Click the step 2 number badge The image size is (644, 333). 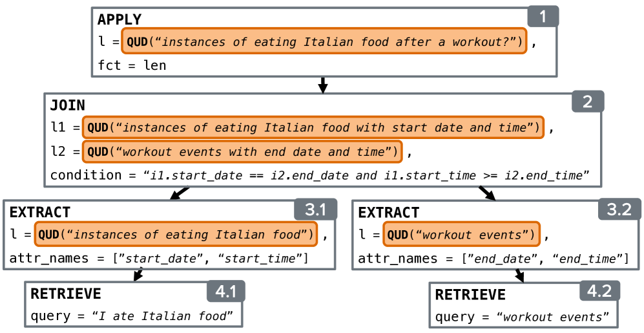click(x=587, y=102)
